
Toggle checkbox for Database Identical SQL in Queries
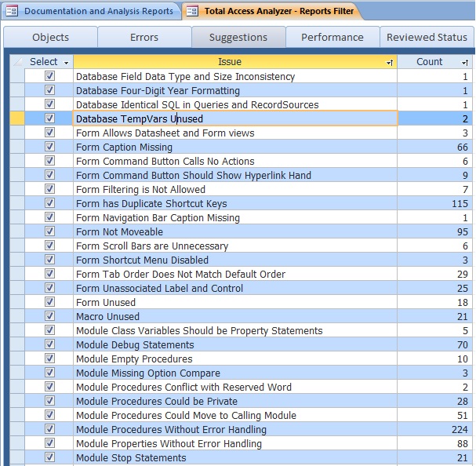[x=49, y=104]
